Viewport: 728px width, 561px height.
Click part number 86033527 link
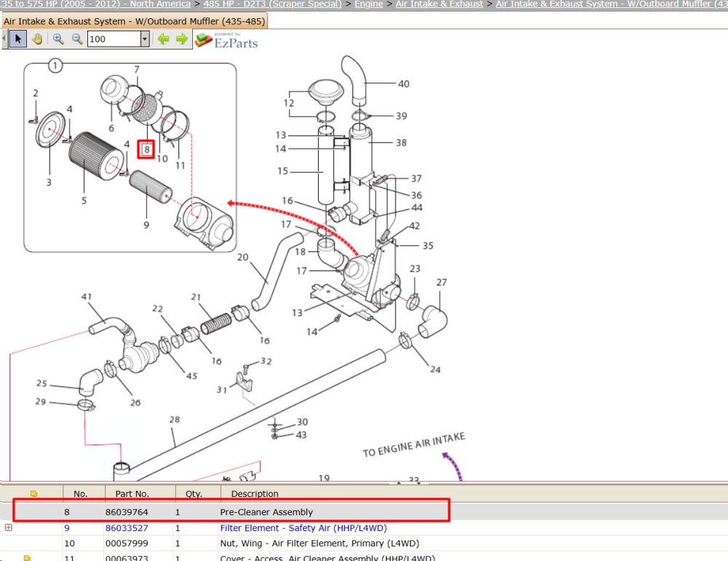(127, 528)
